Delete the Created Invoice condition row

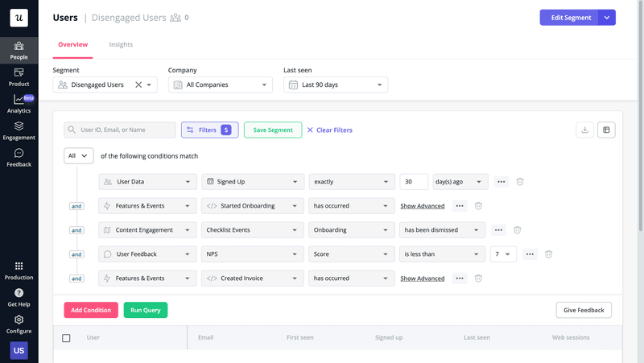[x=478, y=278]
